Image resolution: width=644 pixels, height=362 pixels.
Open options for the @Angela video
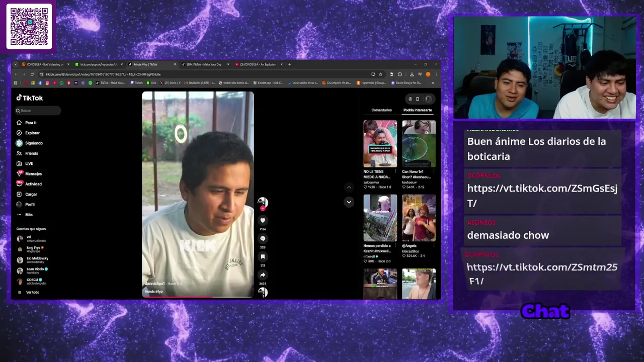(x=434, y=246)
